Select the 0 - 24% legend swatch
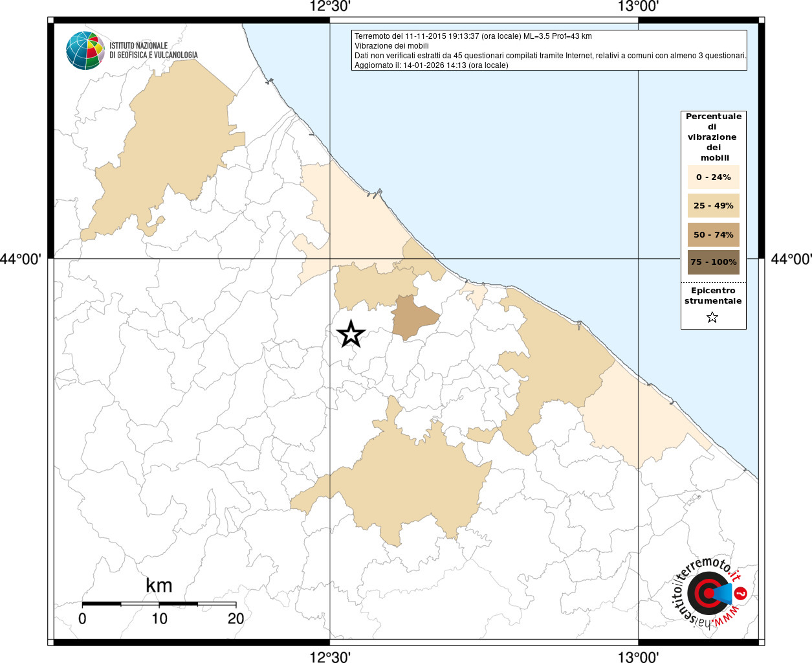Screen dimensions: 812x663 coord(713,177)
